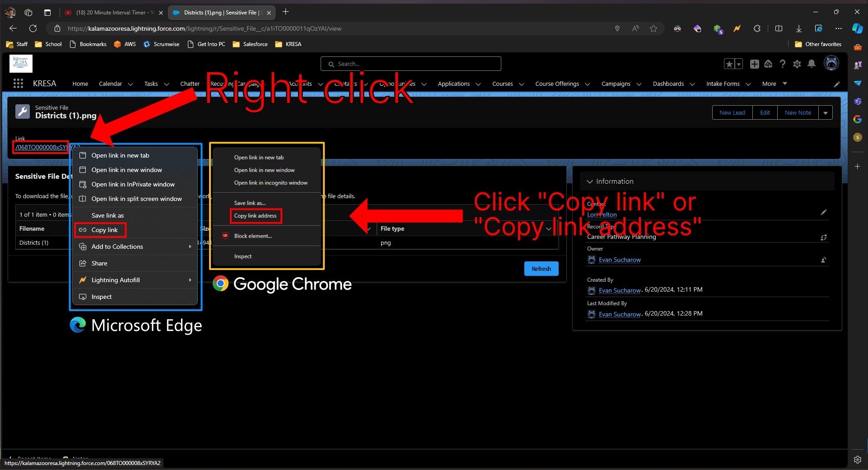
Task: Toggle Edge split screen icon
Action: pos(779,28)
